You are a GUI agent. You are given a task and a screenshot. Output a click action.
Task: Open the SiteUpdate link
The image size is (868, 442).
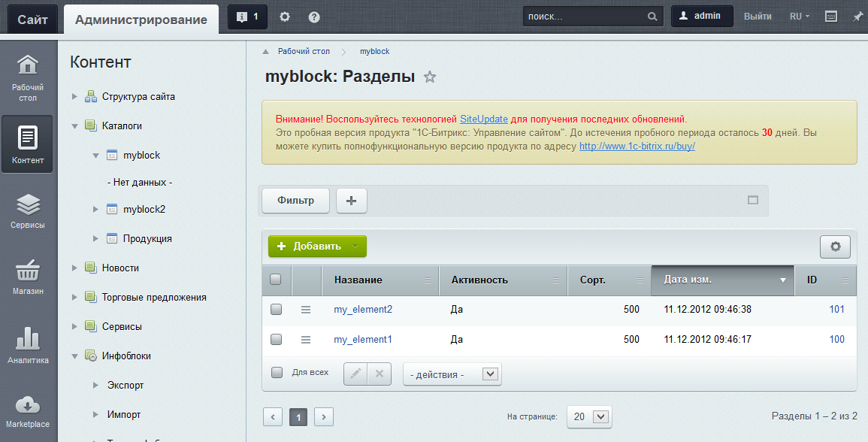click(x=484, y=119)
